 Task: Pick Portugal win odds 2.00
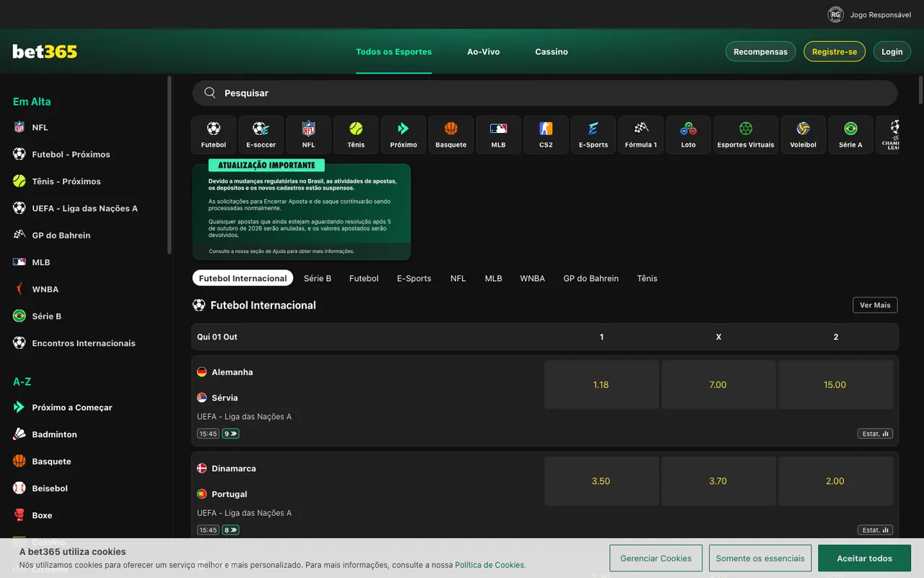pyautogui.click(x=835, y=481)
